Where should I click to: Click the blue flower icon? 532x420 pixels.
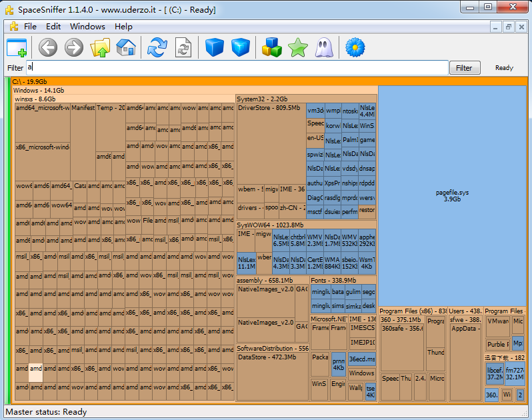[x=355, y=47]
